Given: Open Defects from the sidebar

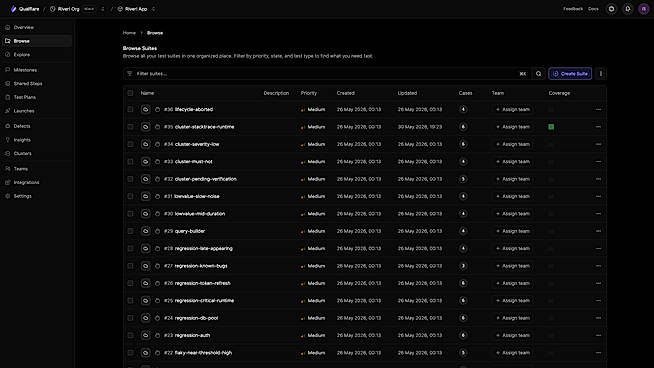Looking at the screenshot, I should (37, 126).
